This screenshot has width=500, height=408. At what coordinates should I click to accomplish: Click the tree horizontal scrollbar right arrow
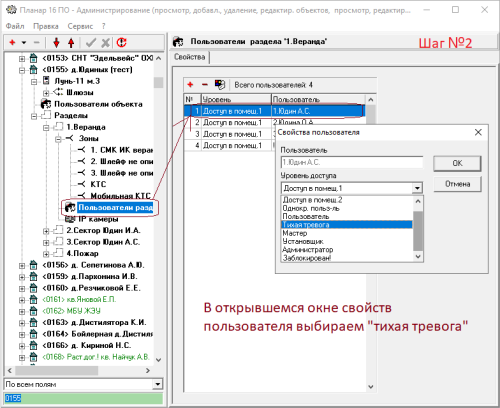point(148,370)
